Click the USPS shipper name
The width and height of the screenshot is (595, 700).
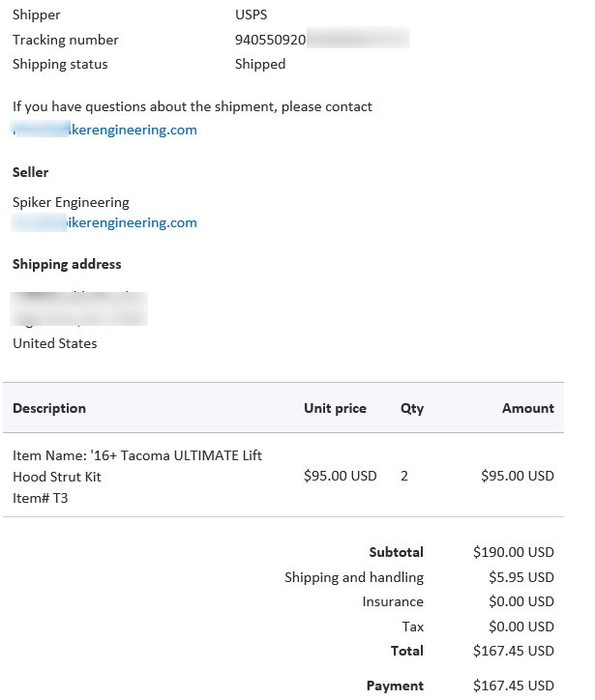pyautogui.click(x=251, y=15)
